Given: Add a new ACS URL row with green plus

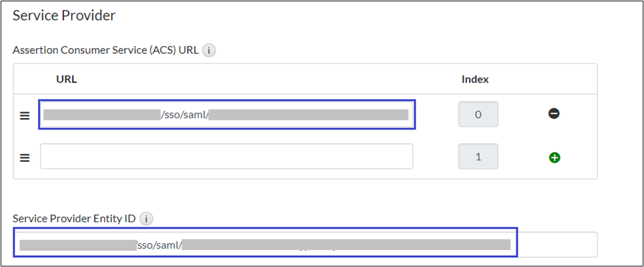Looking at the screenshot, I should (554, 157).
